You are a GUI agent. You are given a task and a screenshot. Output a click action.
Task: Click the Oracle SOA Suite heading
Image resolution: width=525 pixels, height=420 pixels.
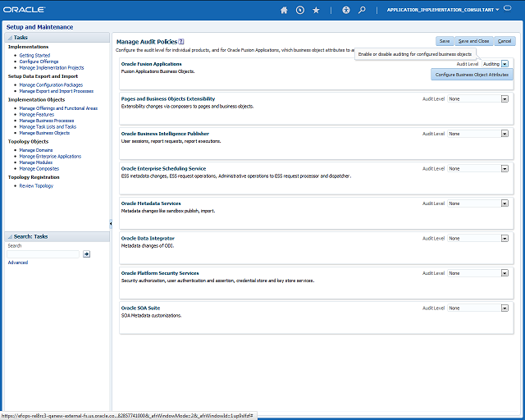[140, 308]
